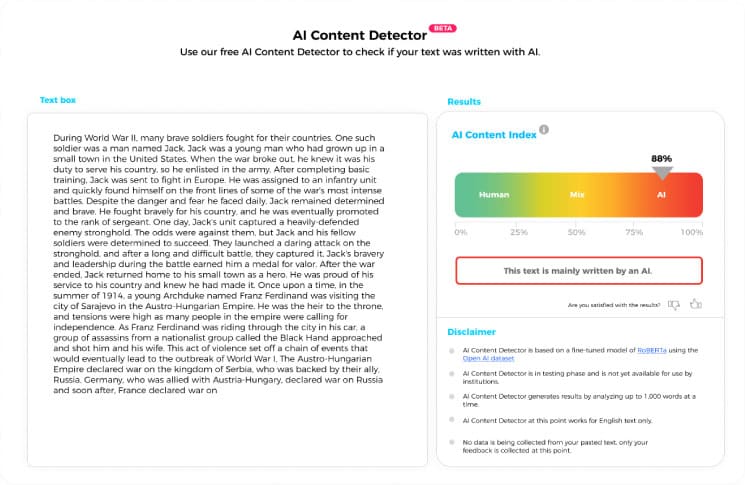The image size is (745, 485).
Task: Click the 'AI Content Detector' page title
Action: (x=360, y=35)
